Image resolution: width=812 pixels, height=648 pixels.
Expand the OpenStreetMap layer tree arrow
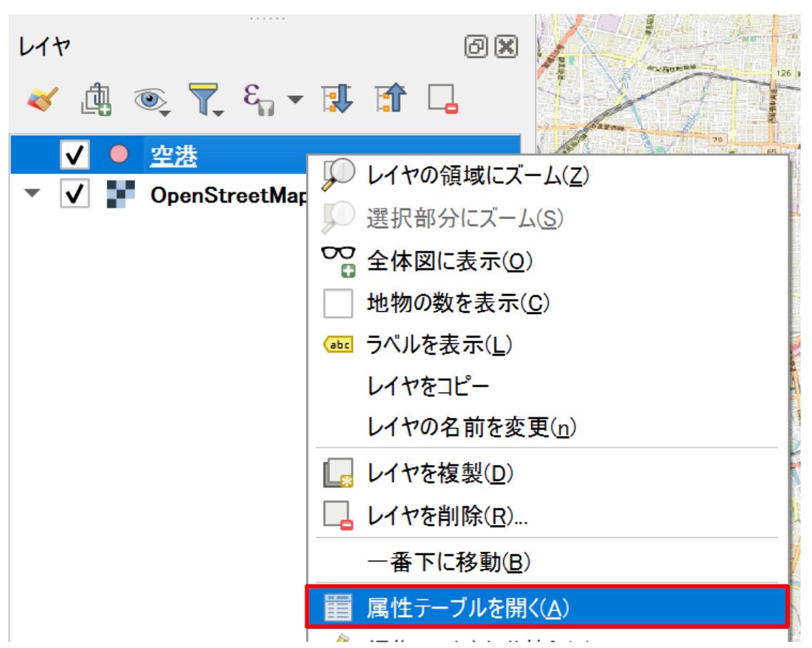pyautogui.click(x=32, y=193)
